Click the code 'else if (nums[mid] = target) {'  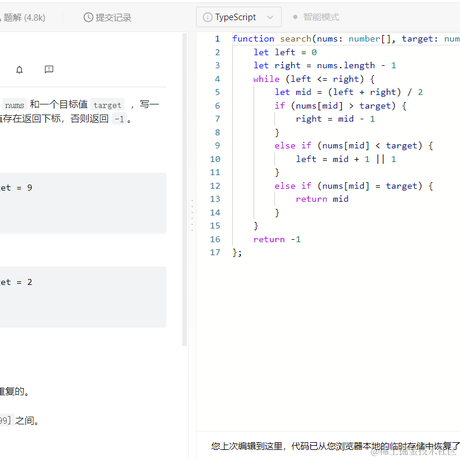coord(354,186)
